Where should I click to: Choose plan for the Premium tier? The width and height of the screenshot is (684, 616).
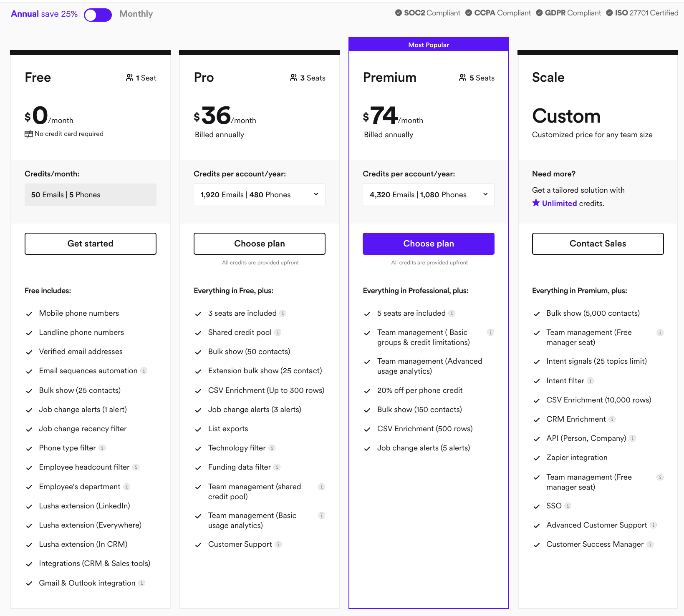click(x=428, y=244)
